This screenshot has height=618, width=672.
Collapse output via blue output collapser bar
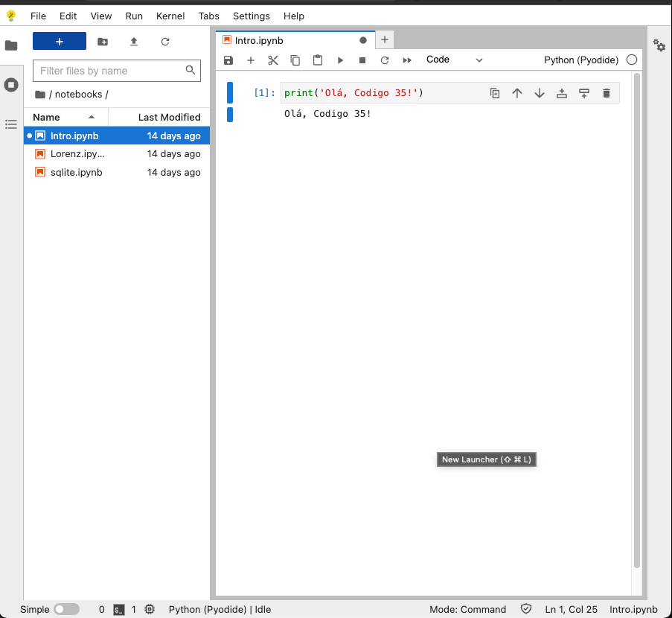230,115
